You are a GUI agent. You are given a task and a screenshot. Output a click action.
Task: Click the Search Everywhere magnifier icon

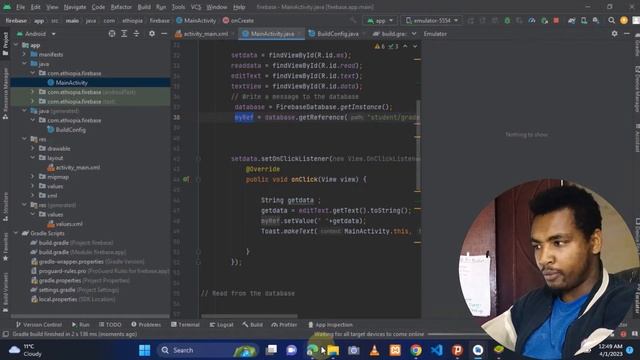click(x=611, y=20)
